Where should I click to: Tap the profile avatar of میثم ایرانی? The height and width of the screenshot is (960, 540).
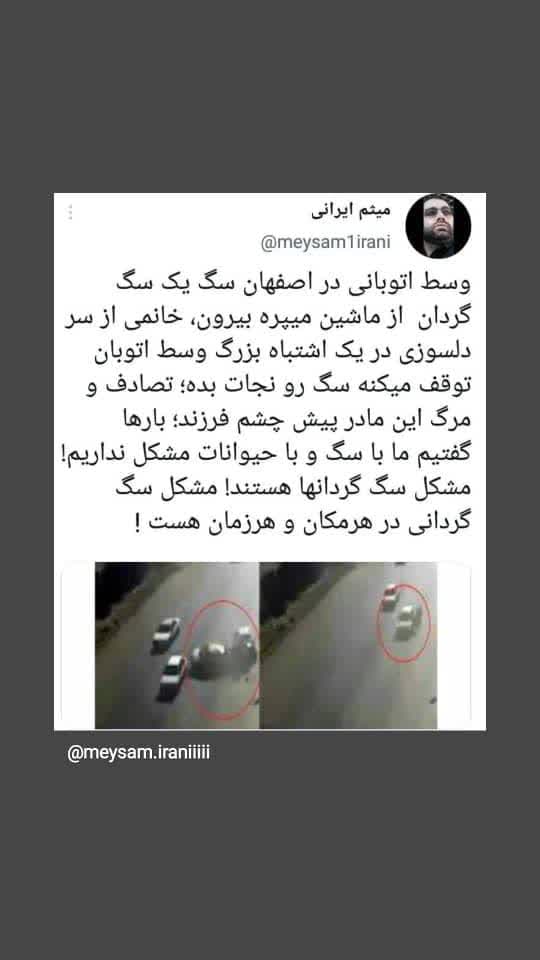coord(438,226)
